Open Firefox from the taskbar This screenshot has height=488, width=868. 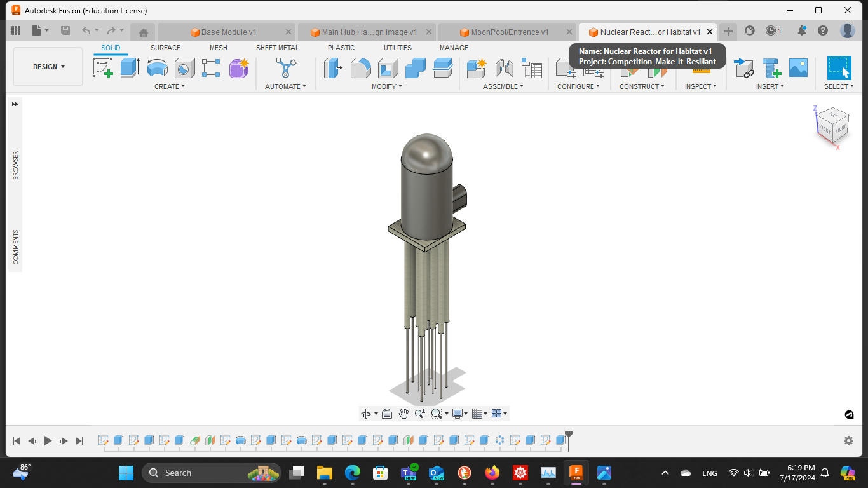coord(492,473)
